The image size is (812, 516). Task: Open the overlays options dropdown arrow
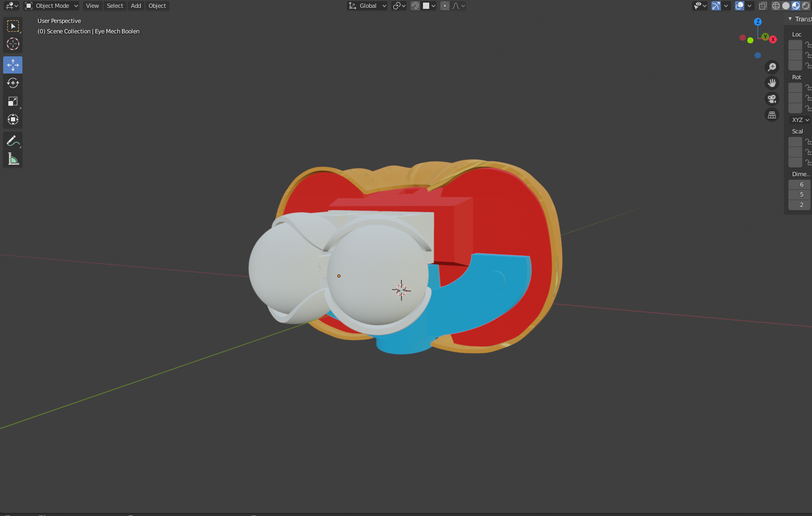(749, 6)
